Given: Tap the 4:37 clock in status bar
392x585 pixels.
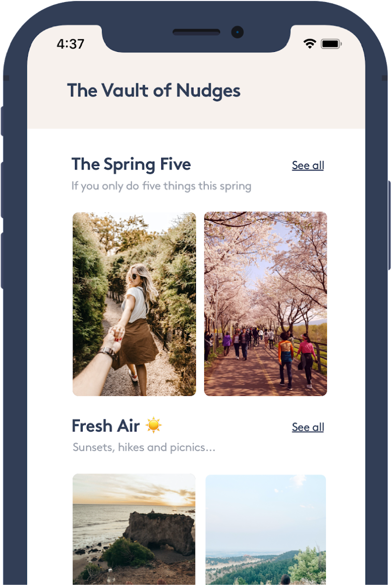Looking at the screenshot, I should click(71, 44).
